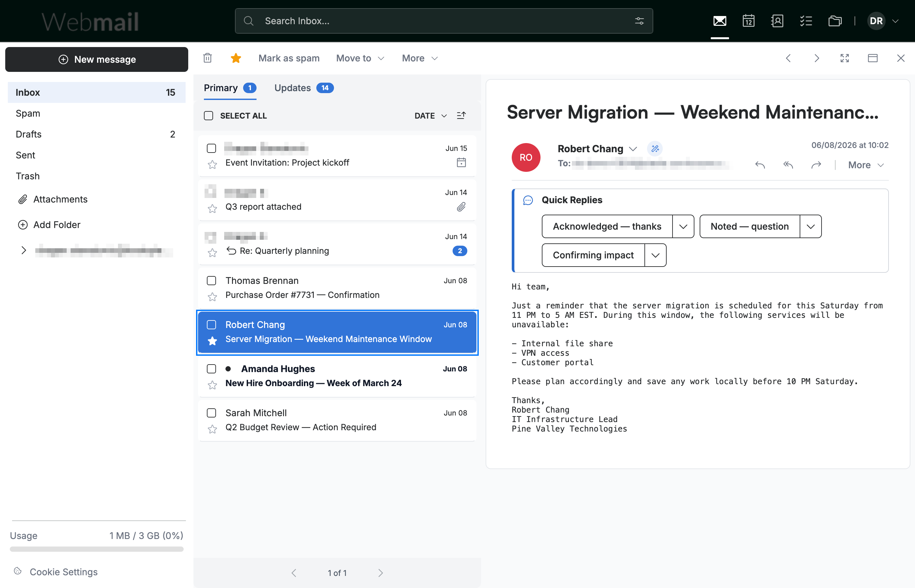Click the AI wand icon beside Robert Chang
Screen dimensions: 915x588
pyautogui.click(x=655, y=149)
